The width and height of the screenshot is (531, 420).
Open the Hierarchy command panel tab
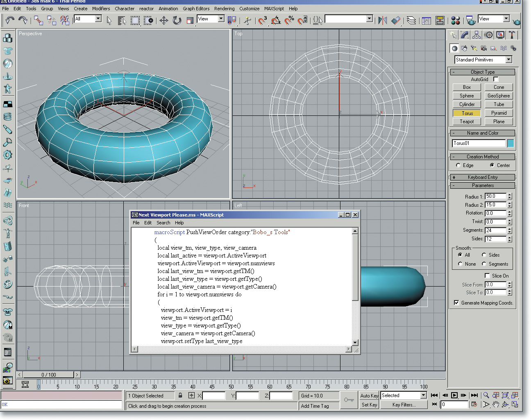click(477, 35)
